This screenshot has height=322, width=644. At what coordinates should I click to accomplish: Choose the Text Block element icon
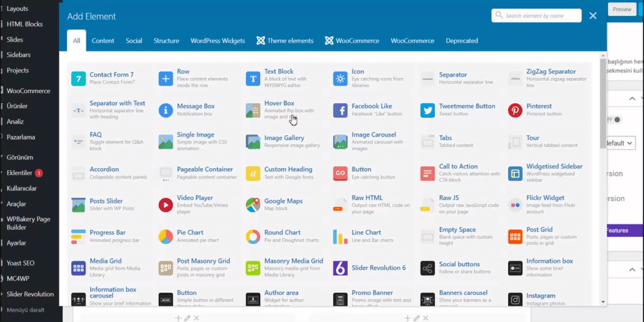(x=253, y=79)
